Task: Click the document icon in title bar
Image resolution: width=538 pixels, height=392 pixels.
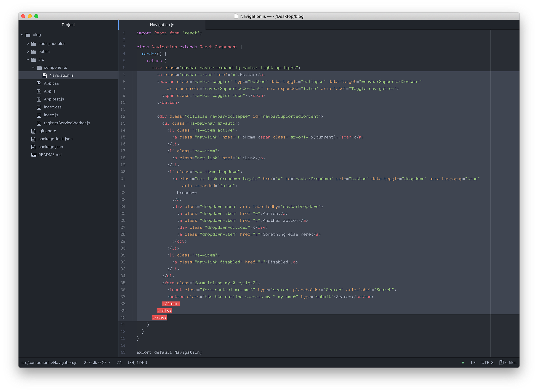Action: [236, 16]
